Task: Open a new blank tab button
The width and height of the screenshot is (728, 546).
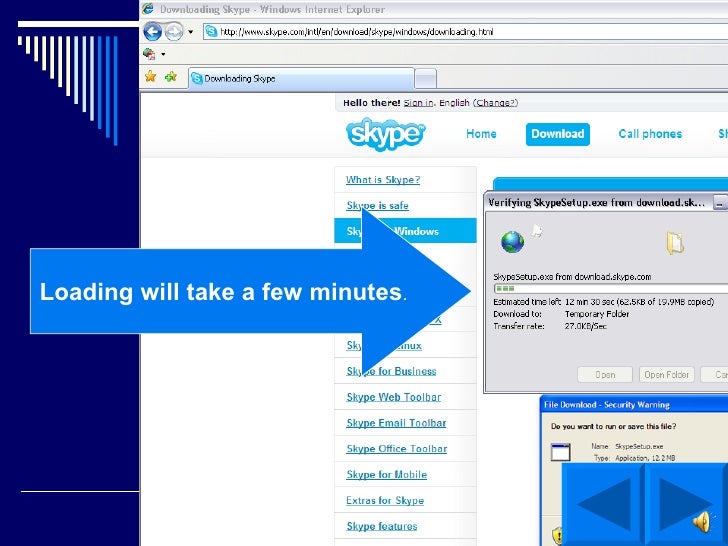Action: click(425, 78)
